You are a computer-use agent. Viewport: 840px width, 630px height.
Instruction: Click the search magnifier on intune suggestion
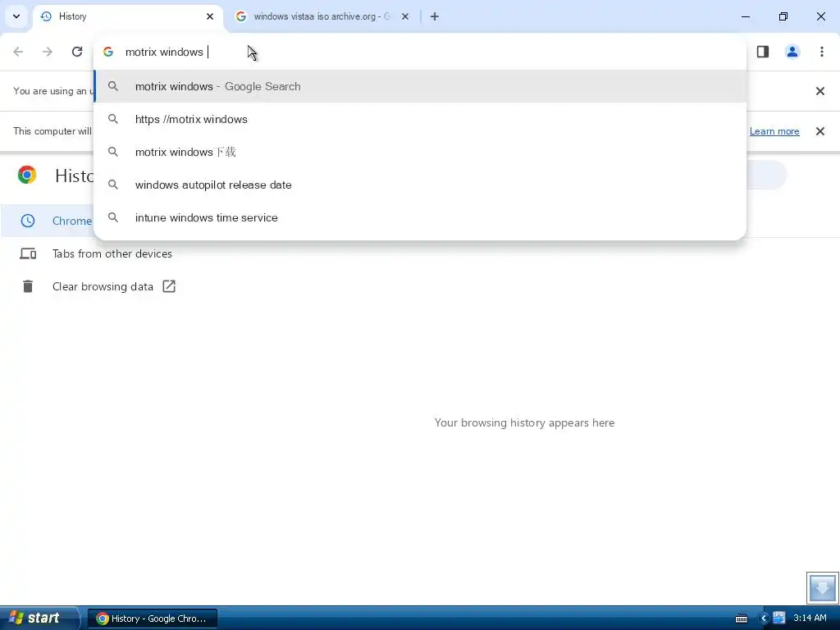(113, 217)
